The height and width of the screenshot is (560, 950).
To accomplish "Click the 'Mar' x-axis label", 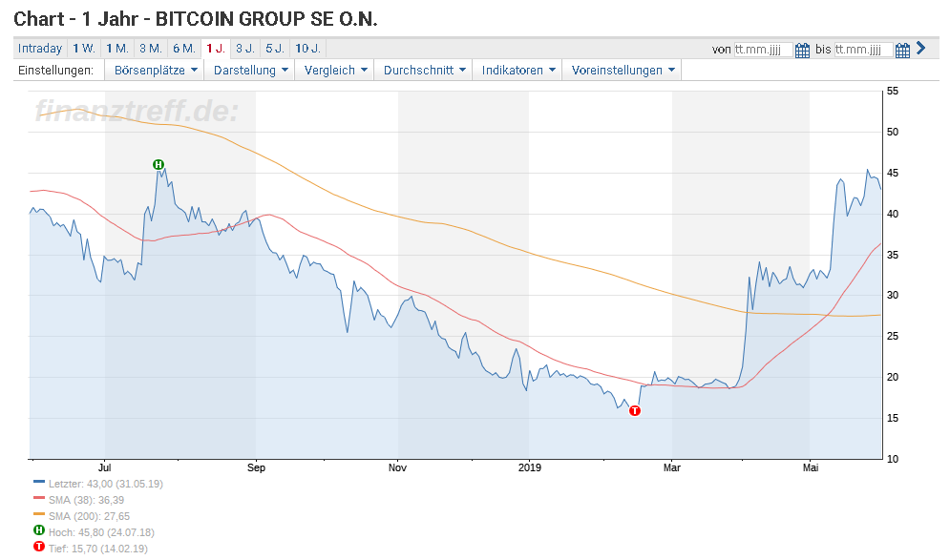I will coord(672,467).
